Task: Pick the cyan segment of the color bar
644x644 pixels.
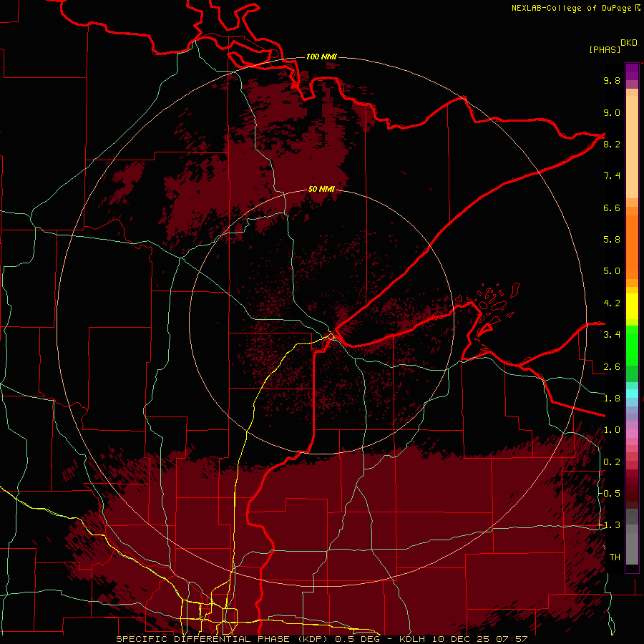Action: [x=632, y=394]
